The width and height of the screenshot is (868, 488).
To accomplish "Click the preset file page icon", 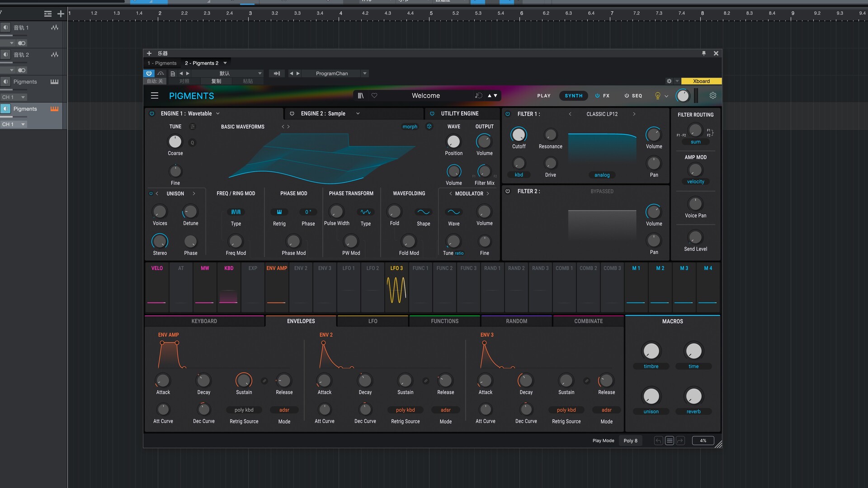I will click(x=173, y=73).
